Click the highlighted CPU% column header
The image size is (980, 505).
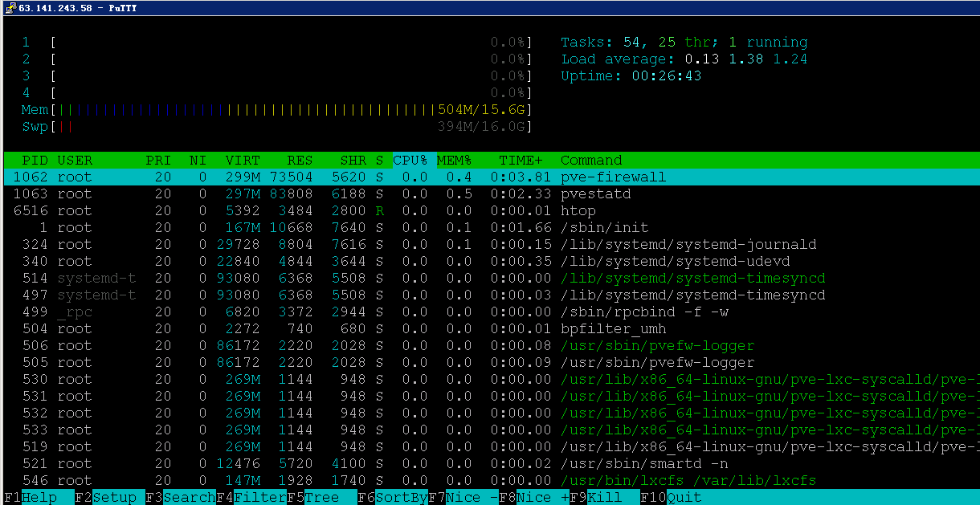410,160
